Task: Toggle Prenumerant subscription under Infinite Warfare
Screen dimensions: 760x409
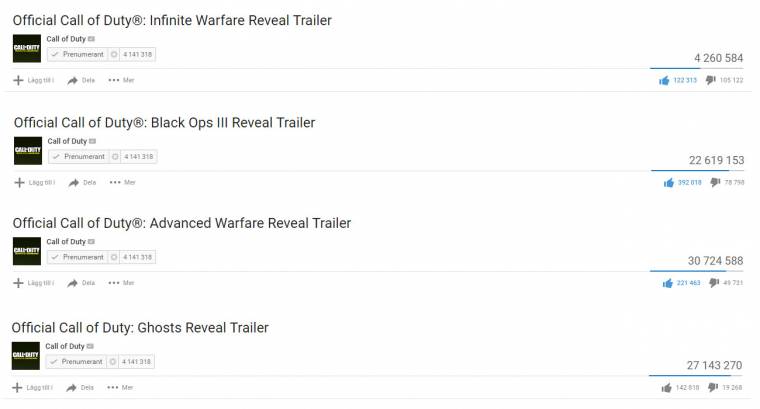Action: tap(78, 54)
